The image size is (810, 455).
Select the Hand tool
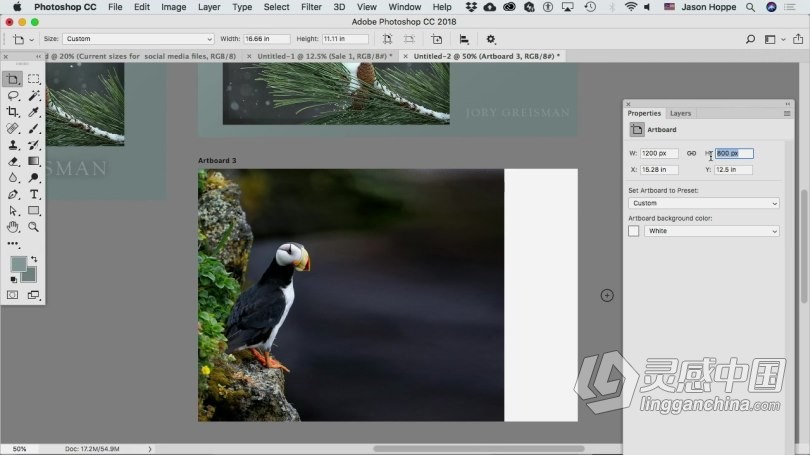(13, 227)
